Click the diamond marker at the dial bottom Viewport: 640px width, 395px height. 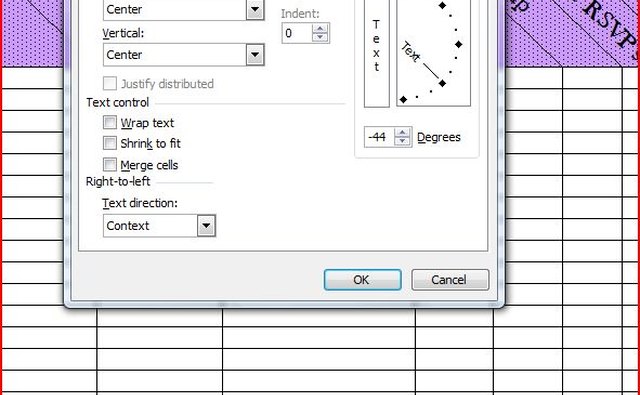tap(403, 100)
